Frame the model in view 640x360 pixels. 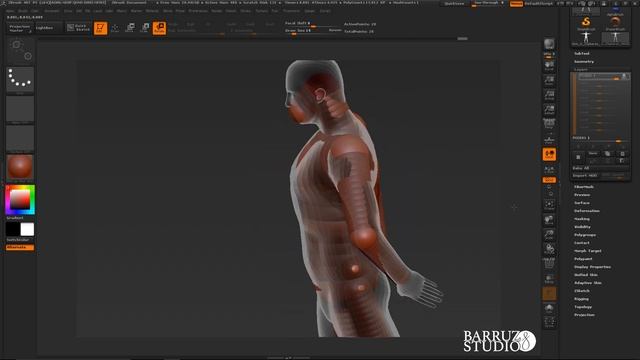tap(549, 205)
